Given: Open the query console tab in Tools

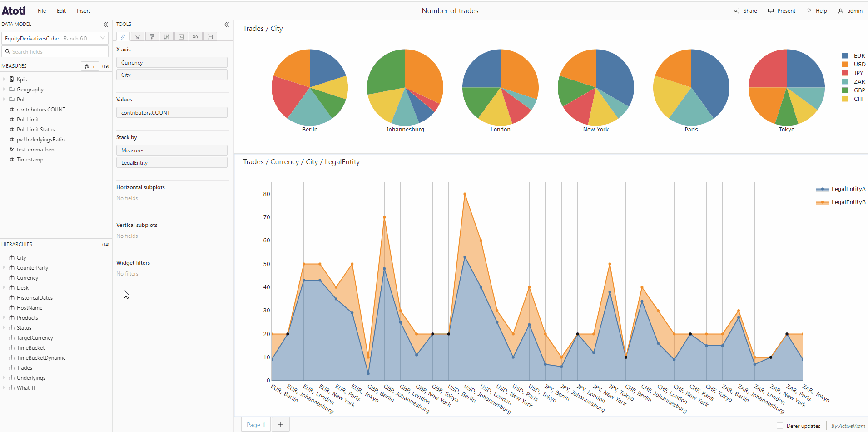Looking at the screenshot, I should pyautogui.click(x=181, y=37).
